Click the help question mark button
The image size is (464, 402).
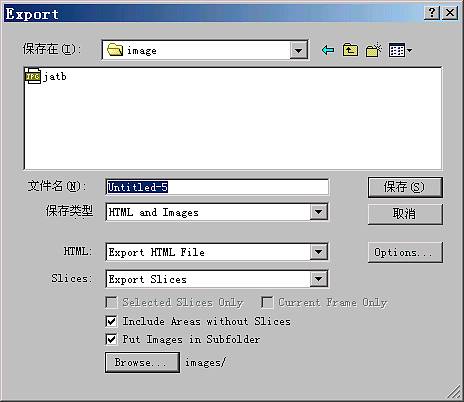432,13
